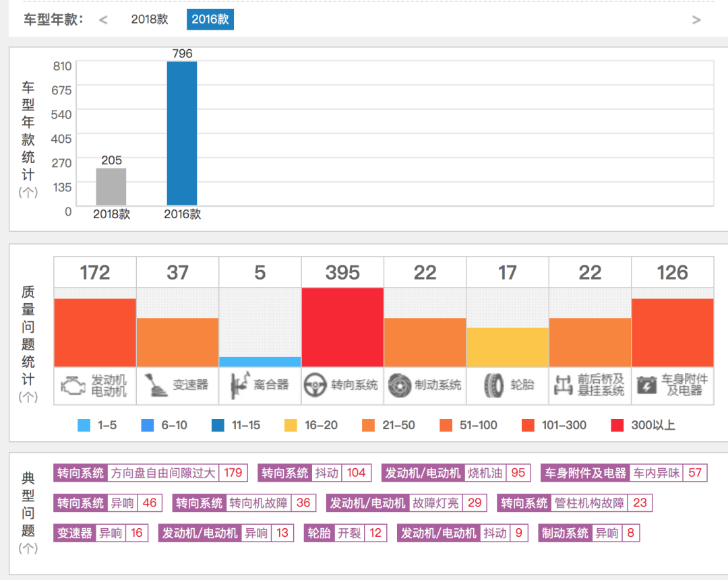The height and width of the screenshot is (580, 728).
Task: Click the 16–20 yellow legend swatch
Action: click(291, 425)
